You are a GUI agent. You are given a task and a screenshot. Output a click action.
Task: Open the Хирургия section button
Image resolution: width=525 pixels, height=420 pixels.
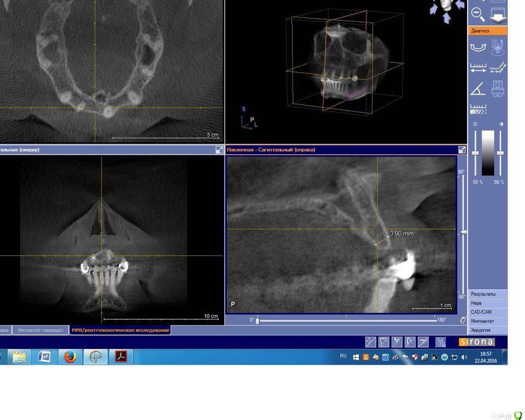tap(487, 330)
